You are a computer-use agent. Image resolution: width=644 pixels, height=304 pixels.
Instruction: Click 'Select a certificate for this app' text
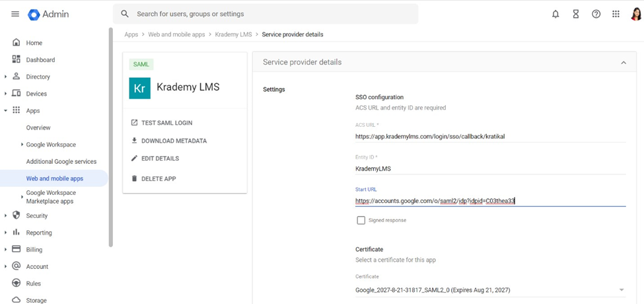coord(396,260)
